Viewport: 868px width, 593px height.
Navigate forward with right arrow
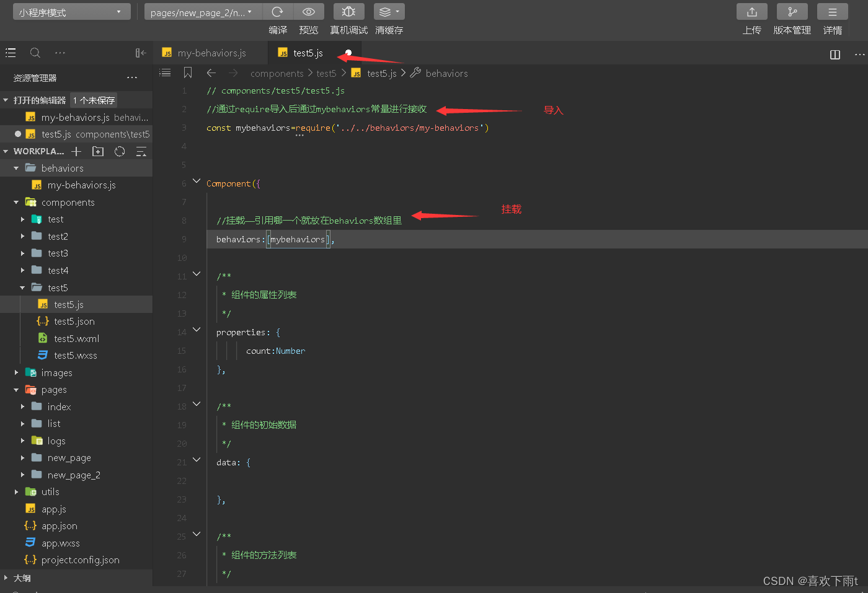click(x=233, y=73)
